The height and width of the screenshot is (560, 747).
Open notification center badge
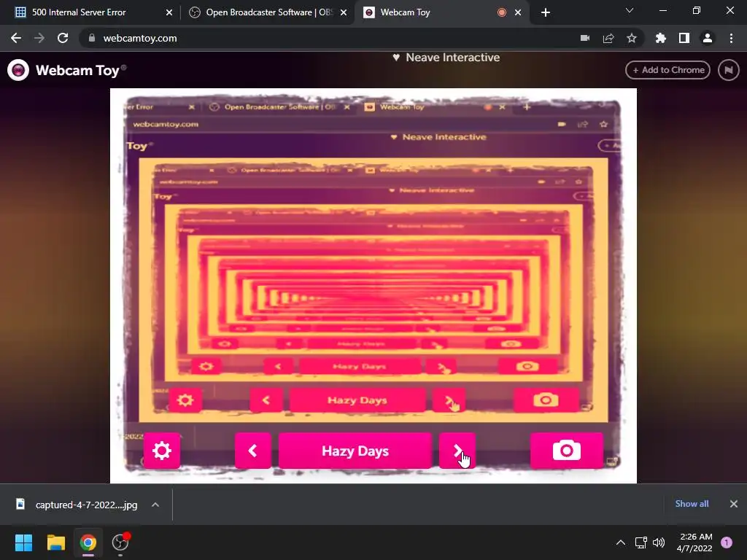coord(727,542)
